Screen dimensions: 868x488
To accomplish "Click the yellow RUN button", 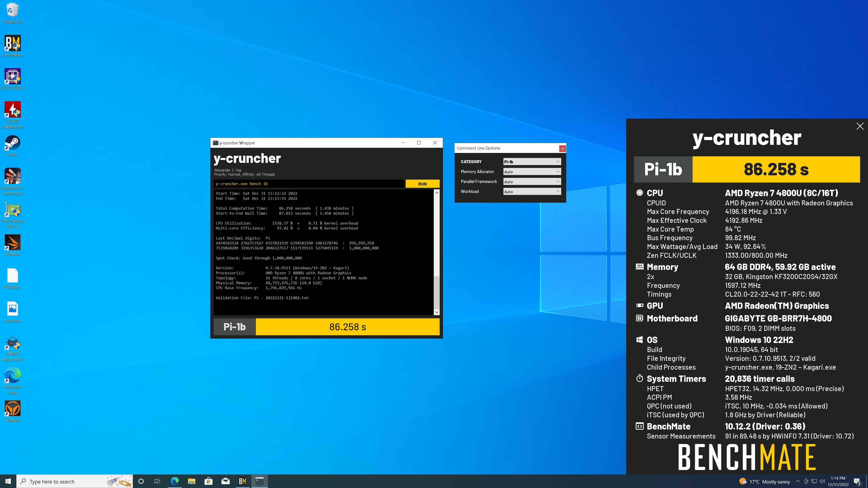I will click(x=422, y=184).
